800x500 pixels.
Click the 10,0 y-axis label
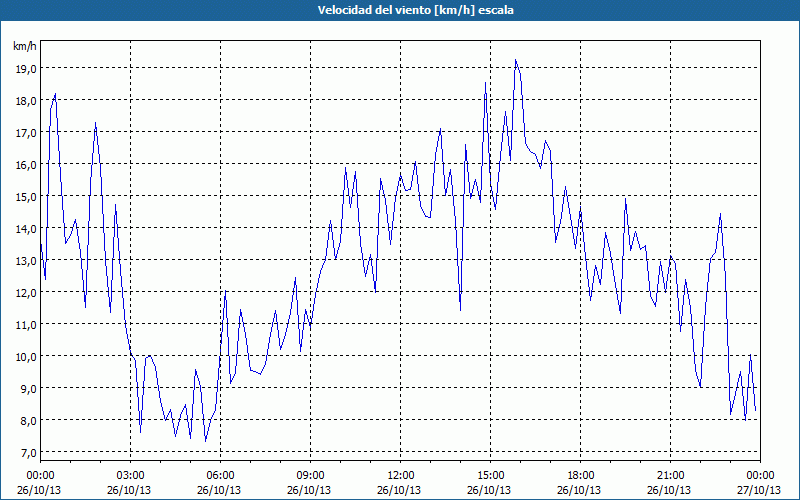pos(26,356)
